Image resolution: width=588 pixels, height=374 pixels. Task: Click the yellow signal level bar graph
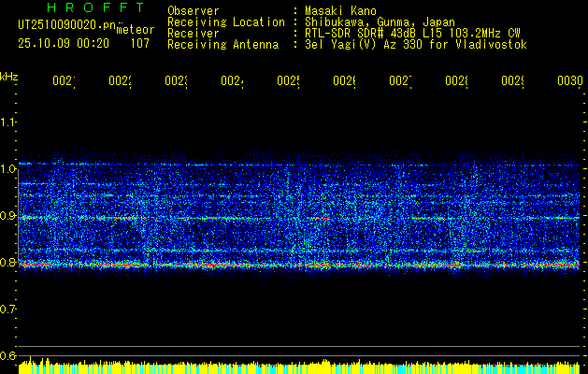coord(299,367)
